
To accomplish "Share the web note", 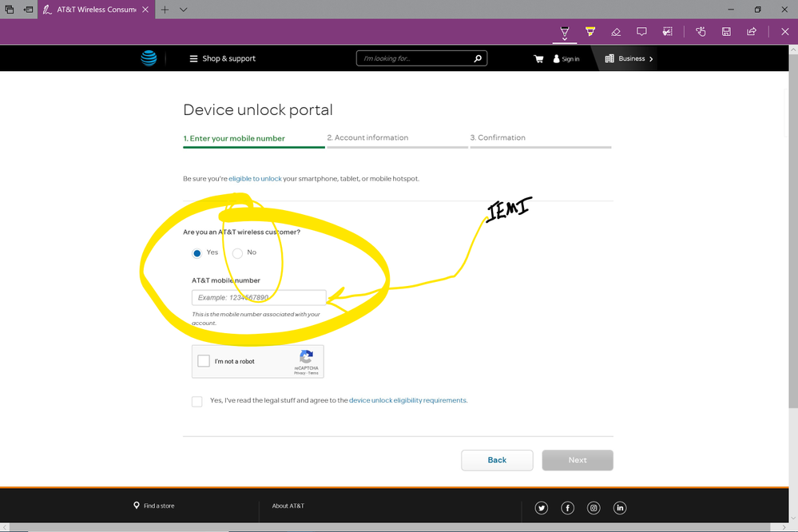I will click(x=752, y=32).
